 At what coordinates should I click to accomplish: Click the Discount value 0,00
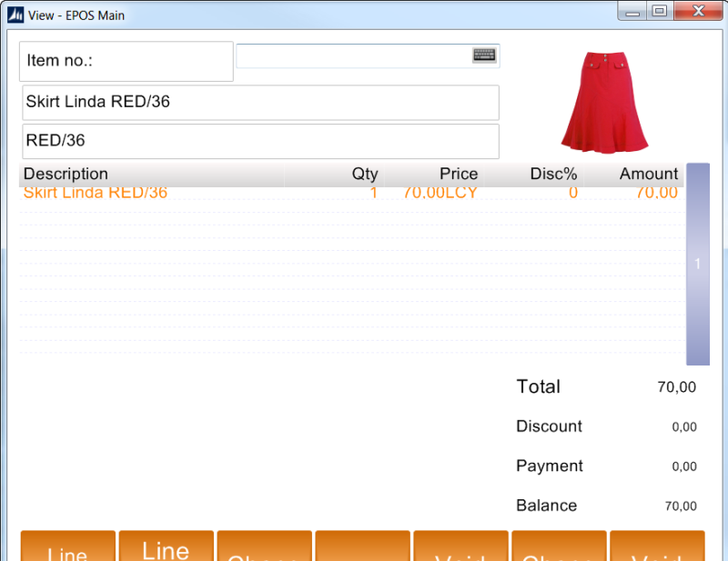(x=684, y=427)
